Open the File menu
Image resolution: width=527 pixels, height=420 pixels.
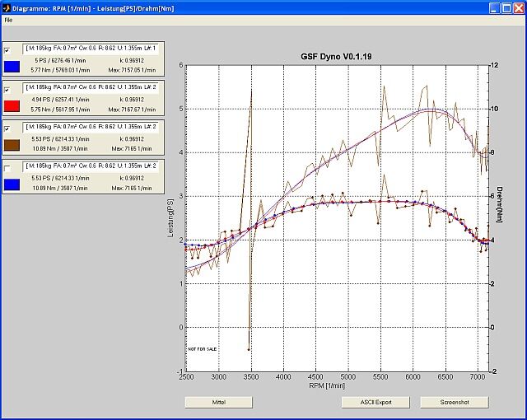(x=8, y=19)
